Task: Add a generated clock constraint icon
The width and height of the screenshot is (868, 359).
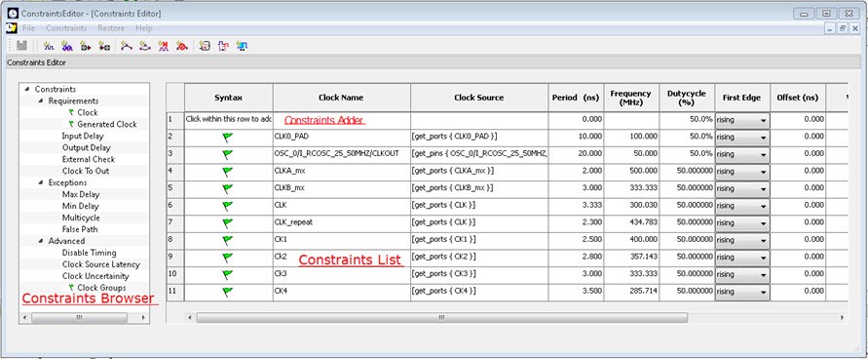Action: point(67,46)
